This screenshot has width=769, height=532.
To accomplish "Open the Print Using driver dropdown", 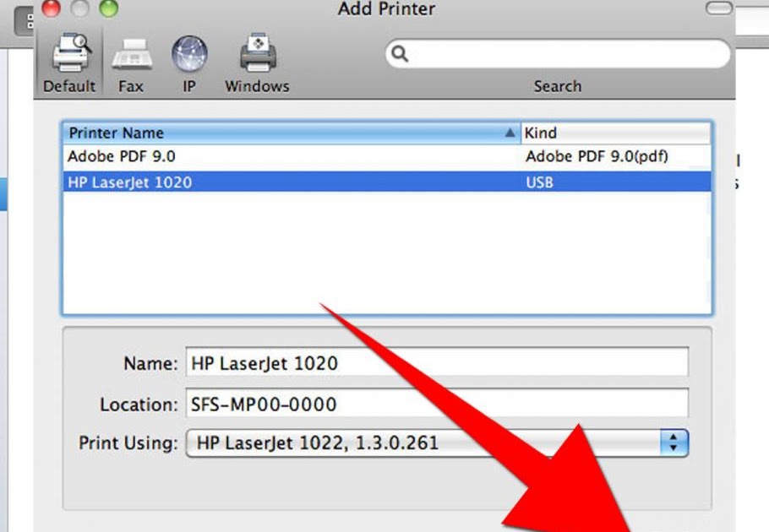I will tap(437, 442).
